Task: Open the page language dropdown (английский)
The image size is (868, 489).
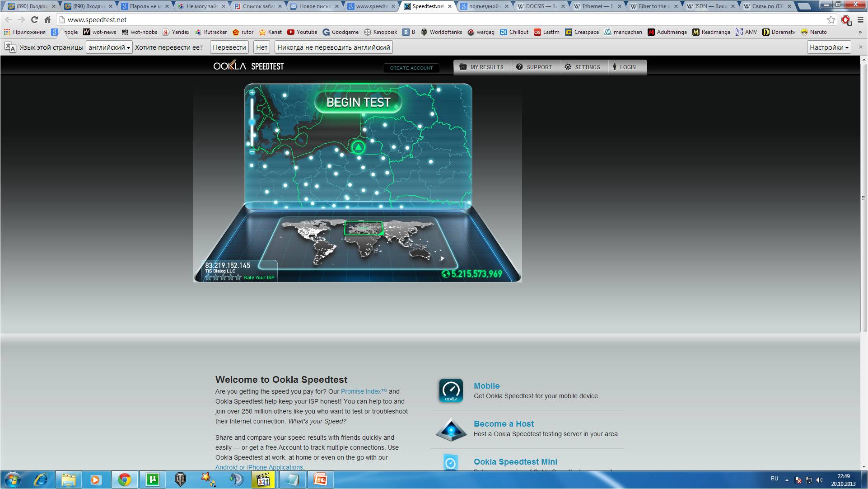Action: coord(109,47)
